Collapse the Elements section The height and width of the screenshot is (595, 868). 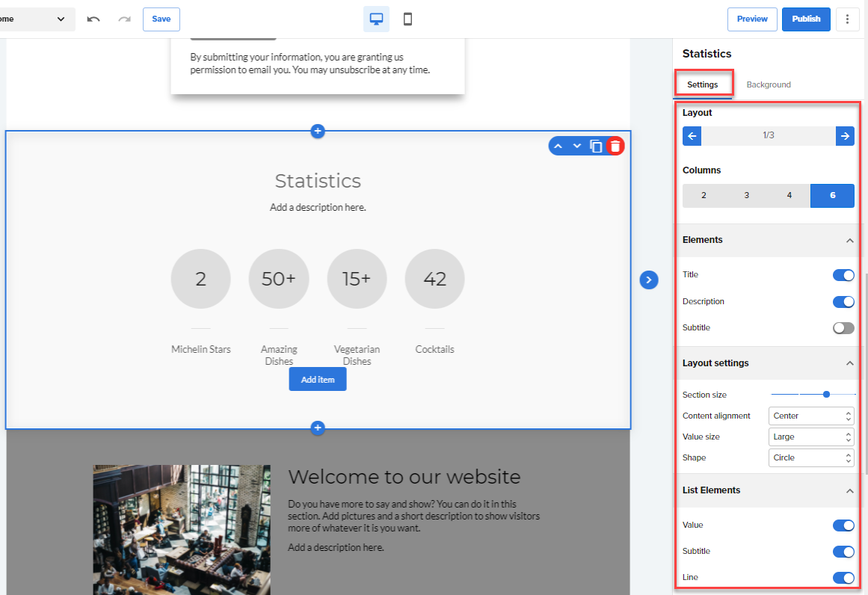click(x=850, y=240)
